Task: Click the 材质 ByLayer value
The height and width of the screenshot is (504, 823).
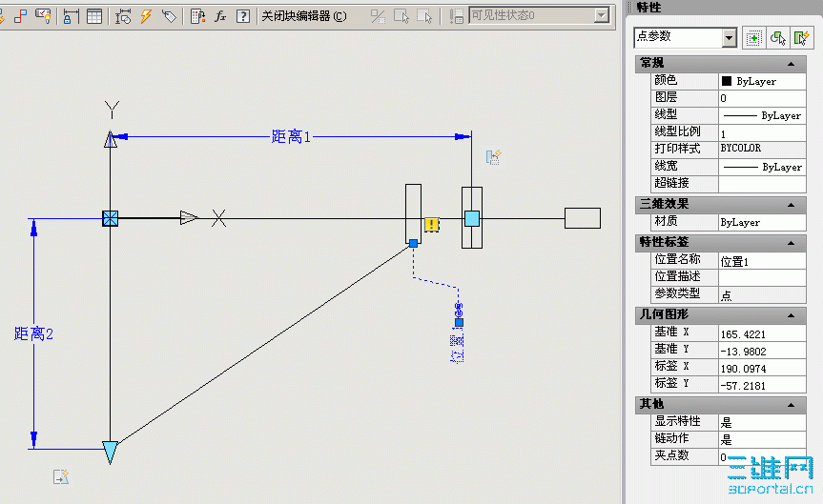Action: point(762,222)
